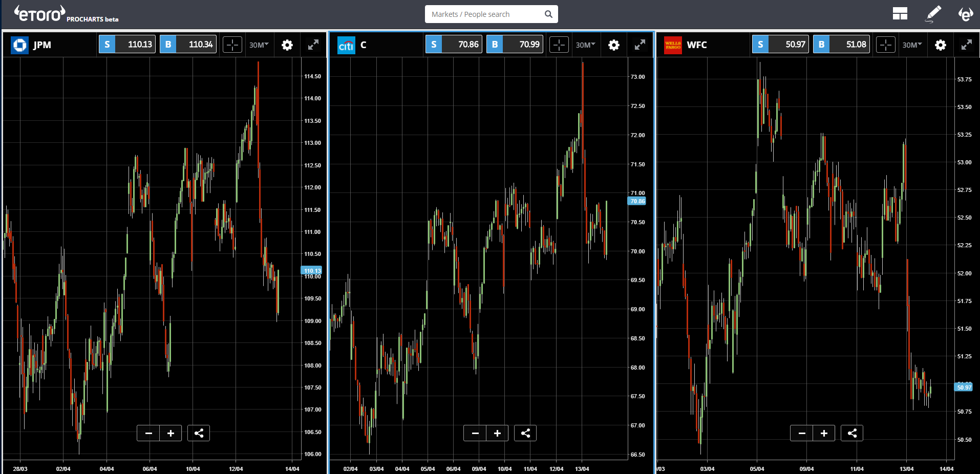Viewport: 980px width, 474px height.
Task: Click the eToro ProCharts logo
Action: tap(66, 14)
